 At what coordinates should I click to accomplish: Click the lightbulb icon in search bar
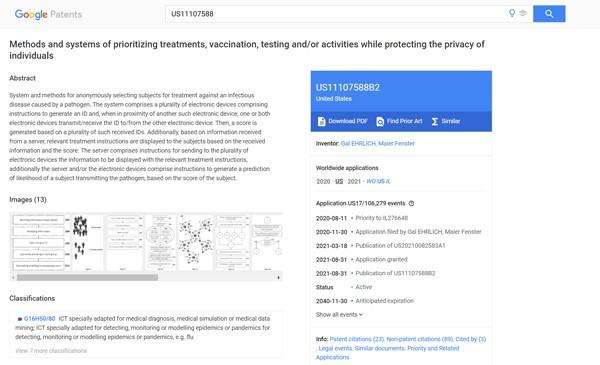512,13
